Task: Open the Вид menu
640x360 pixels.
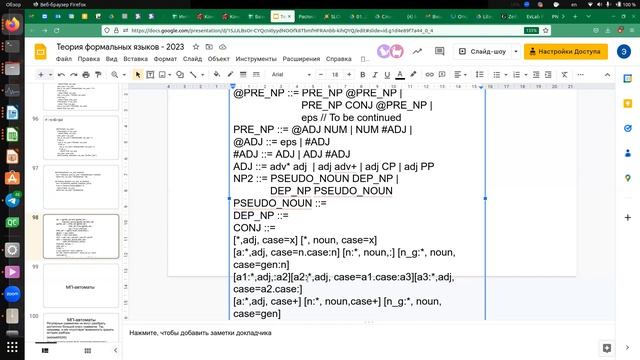Action: (x=111, y=59)
